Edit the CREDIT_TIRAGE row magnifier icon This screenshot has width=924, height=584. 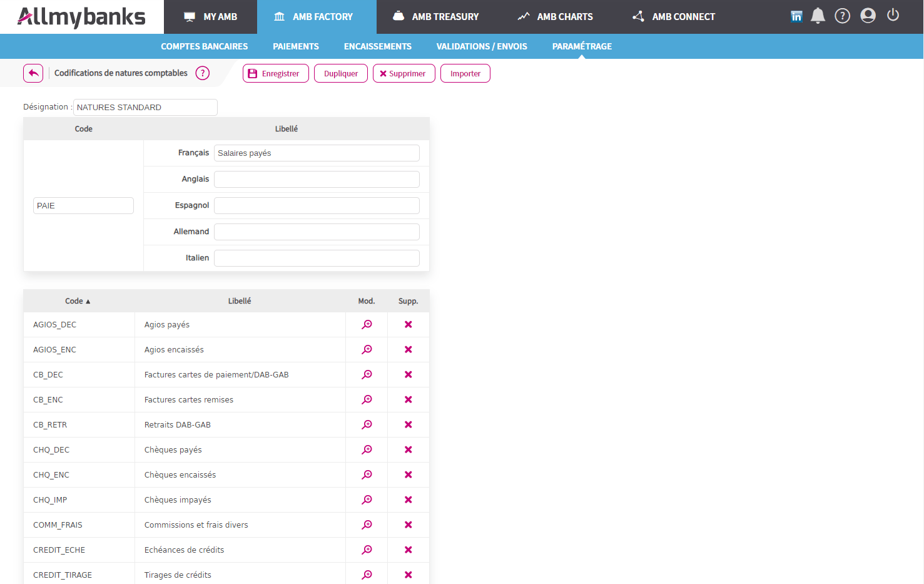367,575
